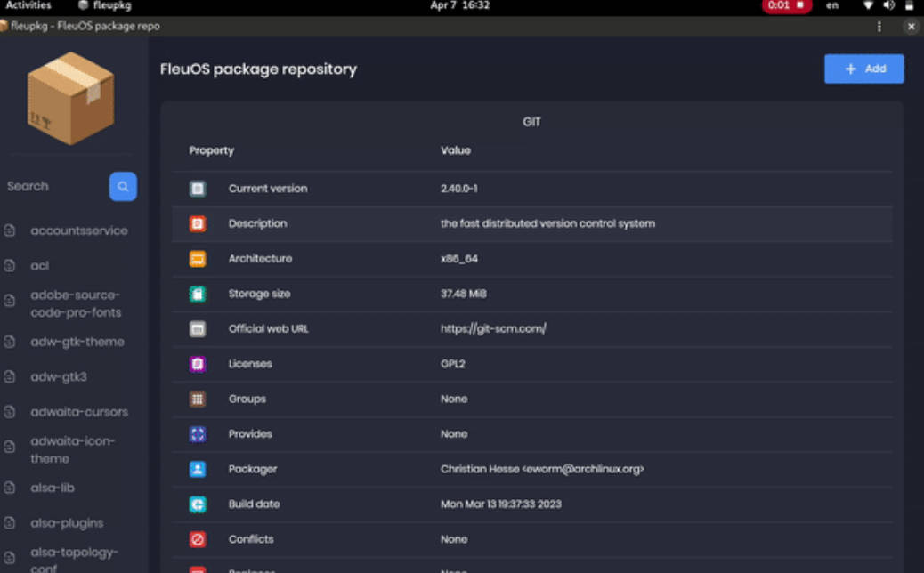
Task: Click the Property column header
Action: pyautogui.click(x=212, y=150)
